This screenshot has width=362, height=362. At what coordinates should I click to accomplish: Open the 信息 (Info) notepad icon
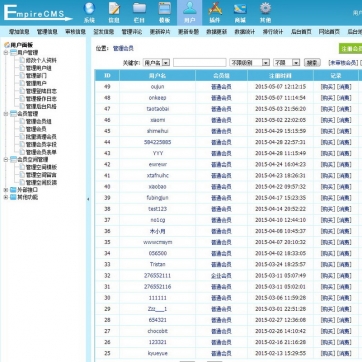pyautogui.click(x=114, y=13)
